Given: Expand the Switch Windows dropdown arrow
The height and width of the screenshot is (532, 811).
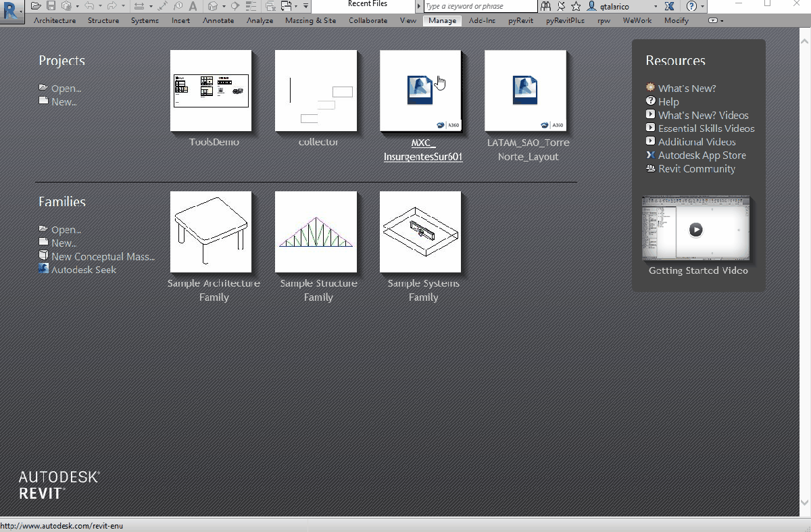Looking at the screenshot, I should tap(296, 6).
